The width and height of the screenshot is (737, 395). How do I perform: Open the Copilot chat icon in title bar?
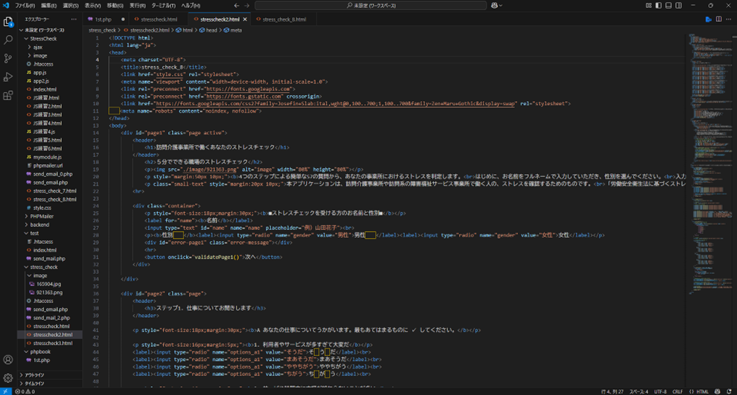point(494,6)
